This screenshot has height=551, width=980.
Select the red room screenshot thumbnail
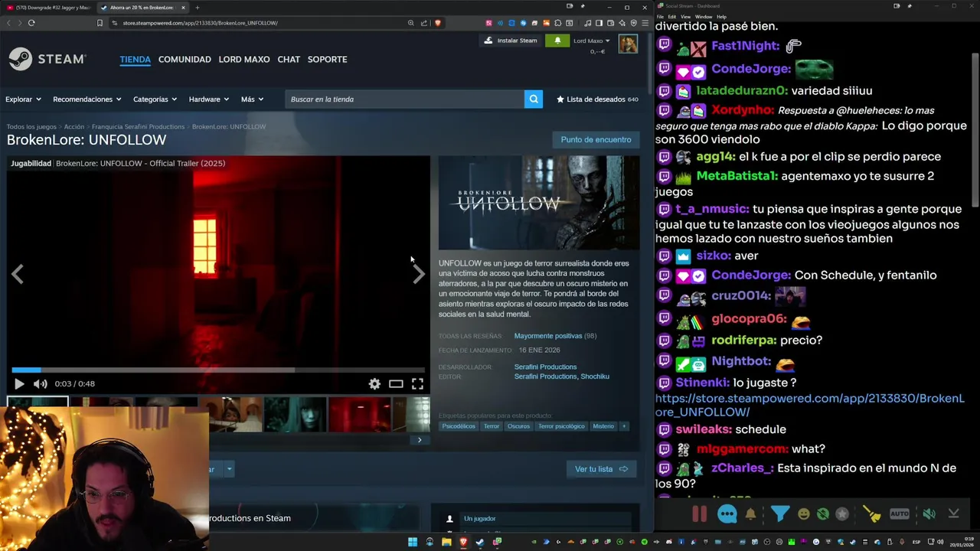(360, 415)
